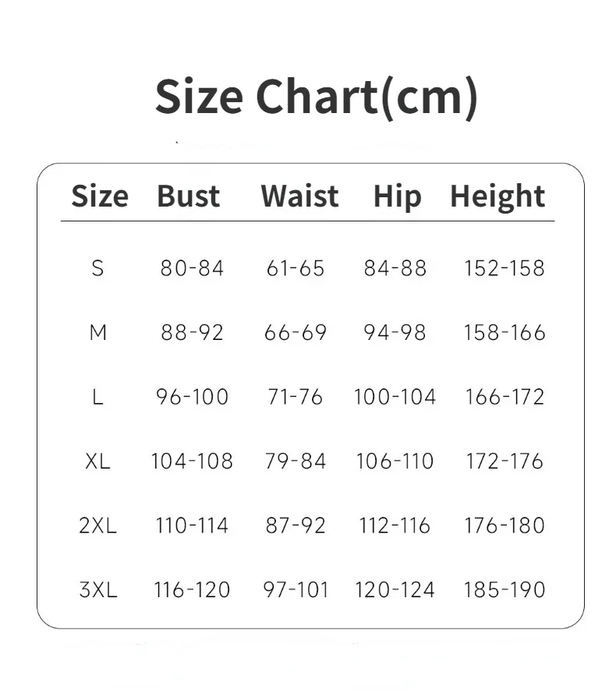The width and height of the screenshot is (616, 697).
Task: Select the 97-101 waist value
Action: [x=296, y=589]
